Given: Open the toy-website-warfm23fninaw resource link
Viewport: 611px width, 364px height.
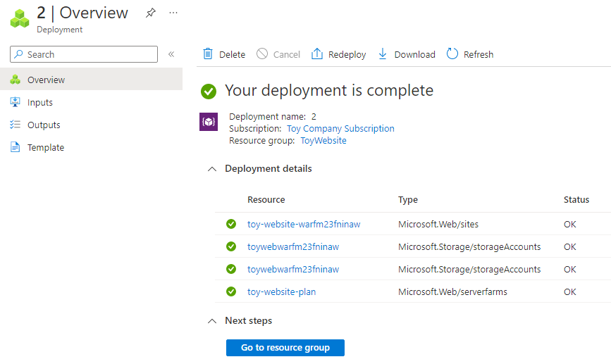Looking at the screenshot, I should [304, 224].
